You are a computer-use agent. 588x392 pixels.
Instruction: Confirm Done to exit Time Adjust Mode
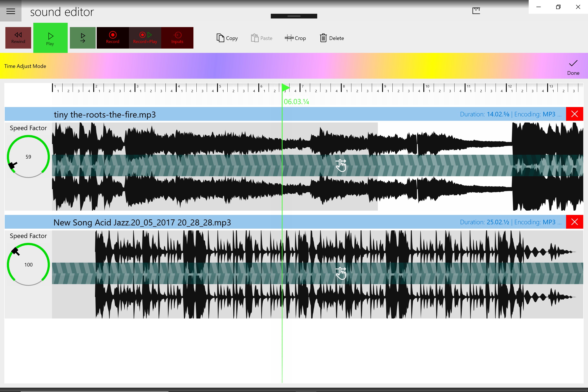[x=573, y=66]
